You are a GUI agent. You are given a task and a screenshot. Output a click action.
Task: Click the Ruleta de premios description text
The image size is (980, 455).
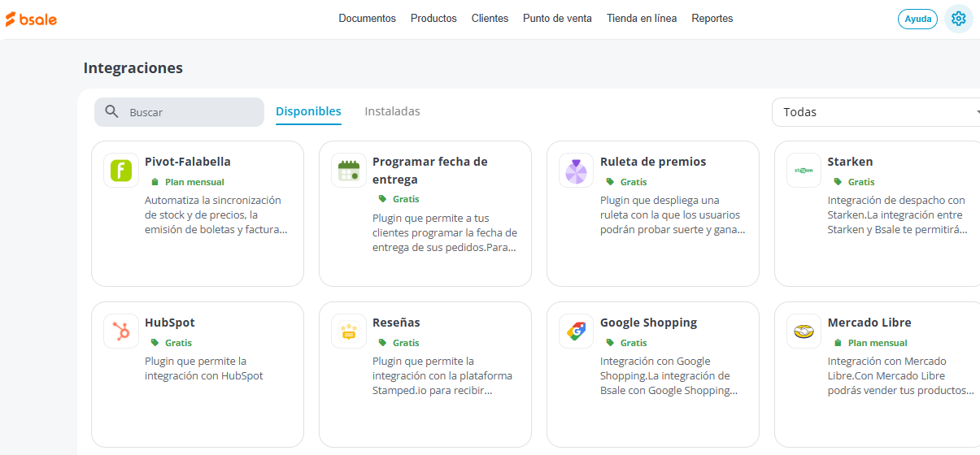point(673,214)
